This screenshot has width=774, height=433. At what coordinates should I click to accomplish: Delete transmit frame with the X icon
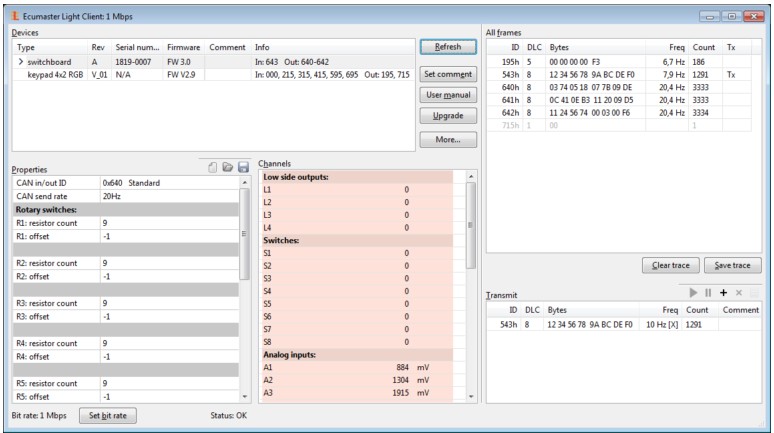click(739, 293)
